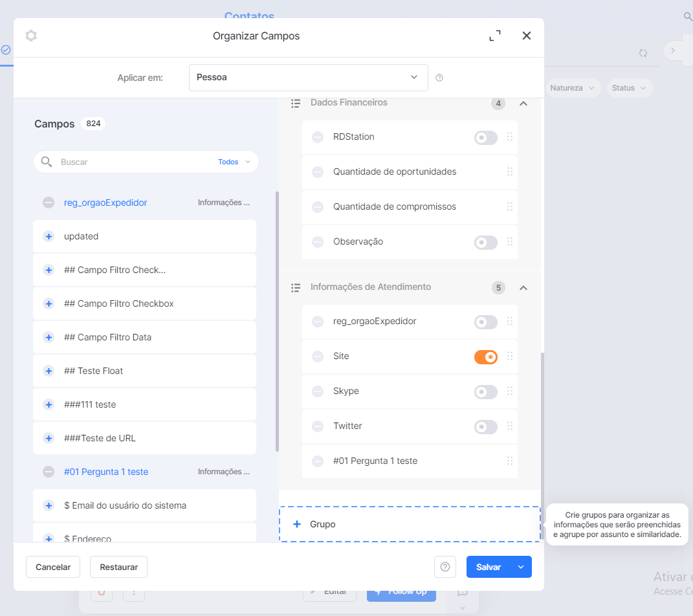Remove the Skype field from group
Image resolution: width=693 pixels, height=616 pixels.
click(318, 391)
